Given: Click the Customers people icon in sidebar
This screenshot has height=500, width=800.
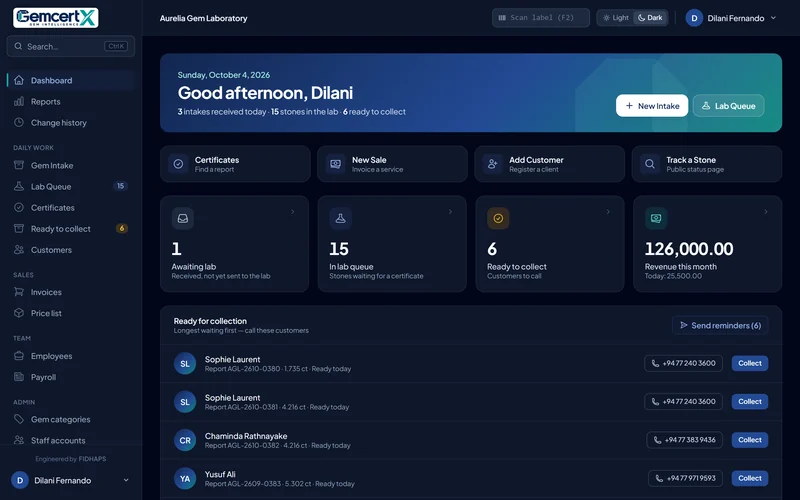Looking at the screenshot, I should 19,249.
